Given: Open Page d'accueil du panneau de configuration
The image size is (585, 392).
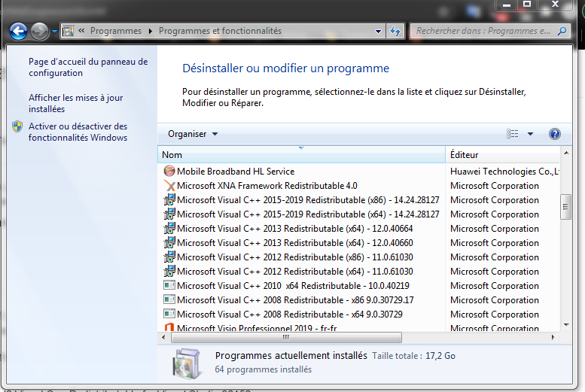Looking at the screenshot, I should point(88,67).
